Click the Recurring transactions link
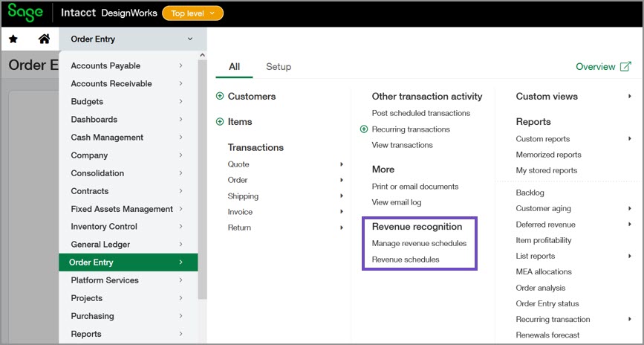 click(x=411, y=129)
